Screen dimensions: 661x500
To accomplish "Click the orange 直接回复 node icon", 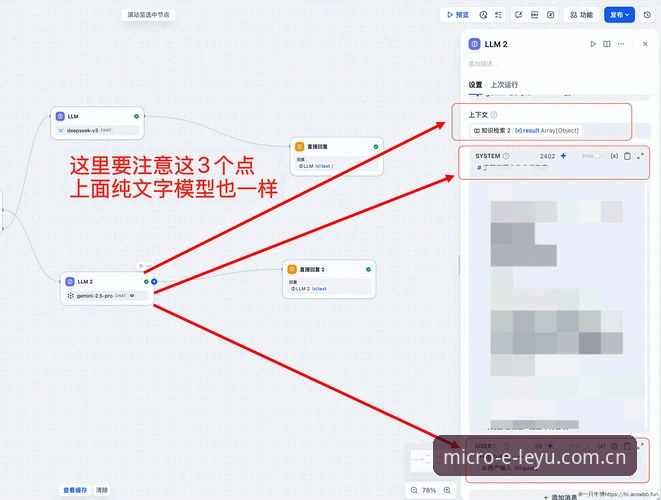I will [x=300, y=147].
